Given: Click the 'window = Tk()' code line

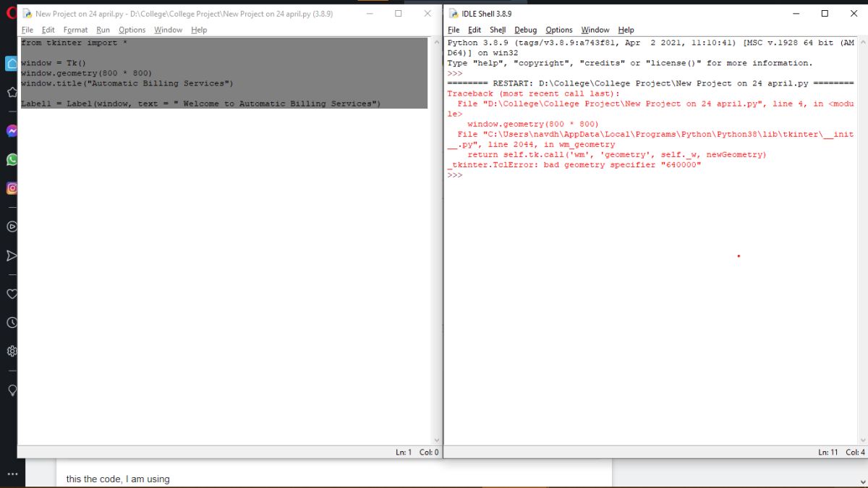Looking at the screenshot, I should pos(54,63).
